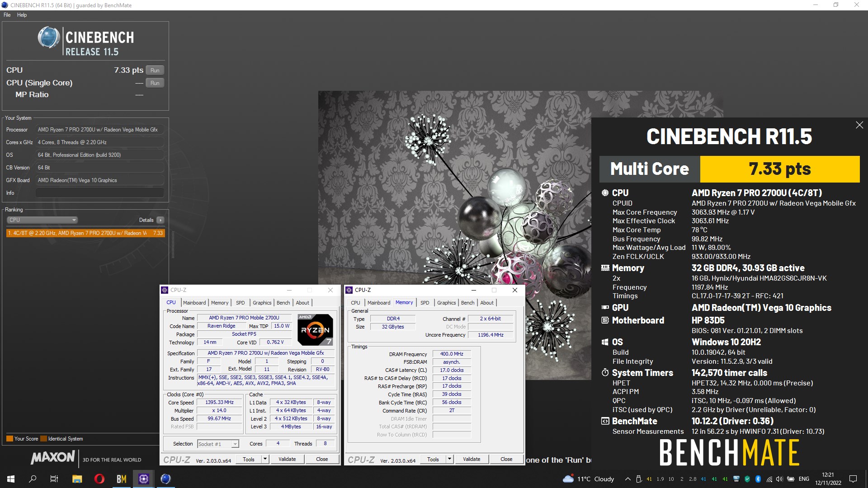This screenshot has height=488, width=868.
Task: Click the CPU-Z title bar icon of right window
Action: pyautogui.click(x=349, y=290)
